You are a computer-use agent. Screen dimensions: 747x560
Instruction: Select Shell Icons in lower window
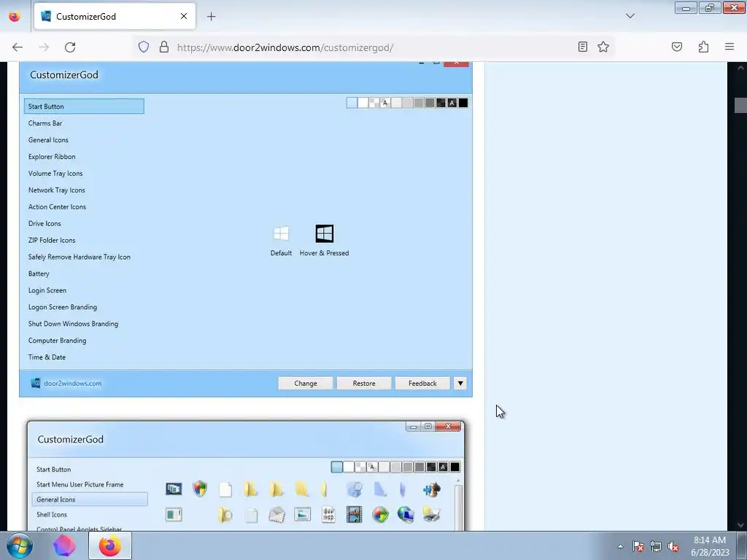point(52,514)
